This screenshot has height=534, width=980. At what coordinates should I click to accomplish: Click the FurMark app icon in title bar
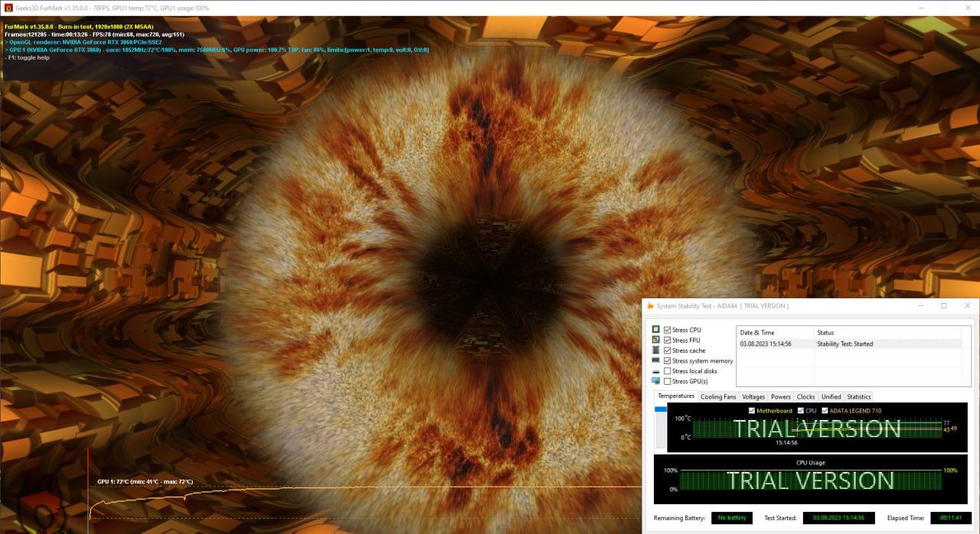click(x=8, y=8)
